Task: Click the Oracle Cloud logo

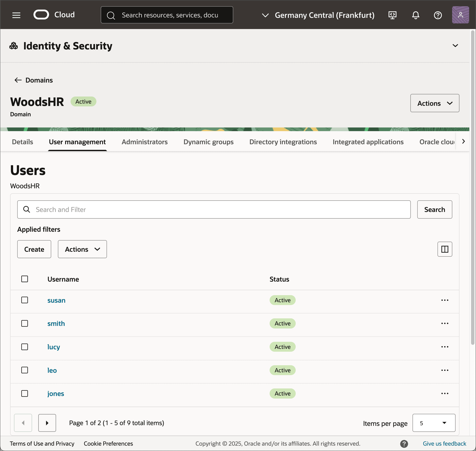Action: point(54,15)
